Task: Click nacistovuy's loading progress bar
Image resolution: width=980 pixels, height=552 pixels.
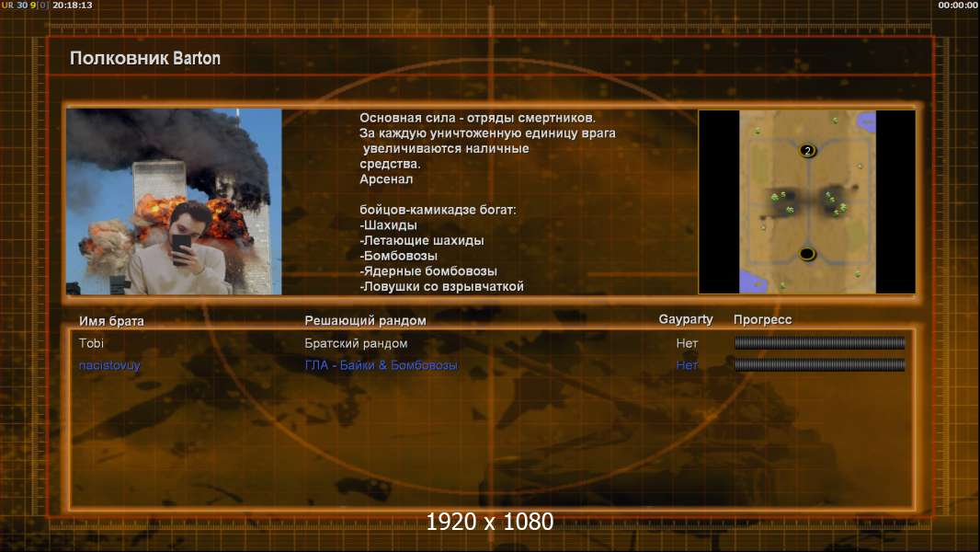Action: pyautogui.click(x=819, y=365)
